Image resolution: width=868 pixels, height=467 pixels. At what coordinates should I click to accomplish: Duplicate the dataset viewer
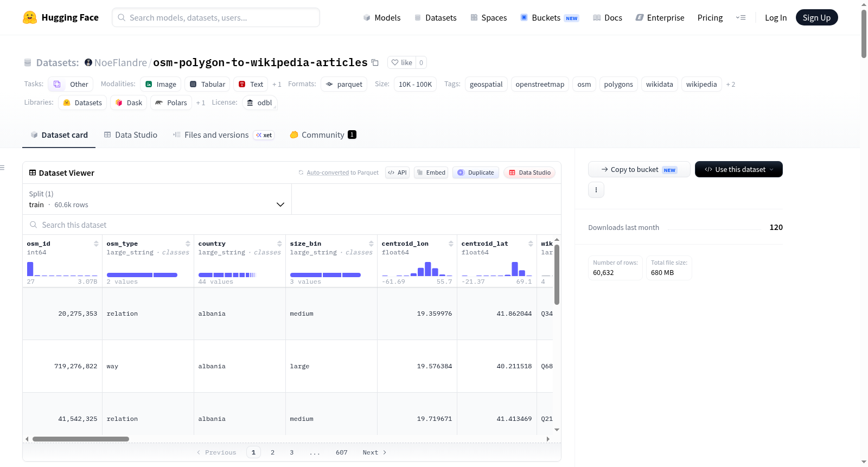(476, 172)
